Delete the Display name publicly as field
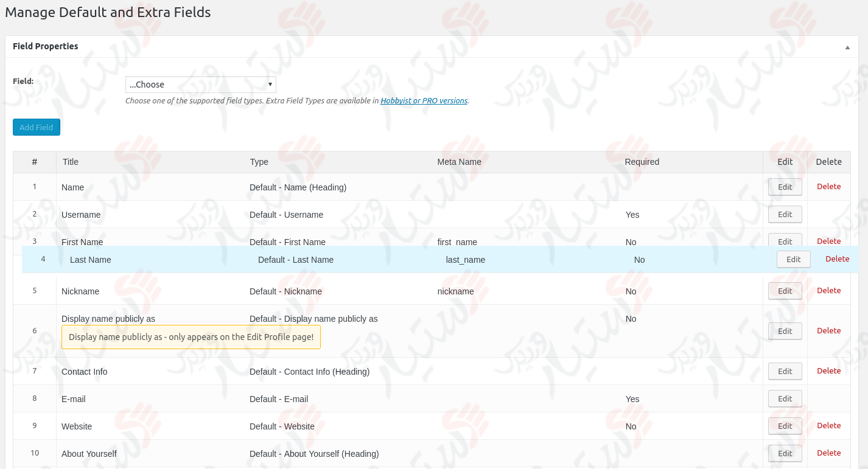The width and height of the screenshot is (868, 469). coord(828,330)
